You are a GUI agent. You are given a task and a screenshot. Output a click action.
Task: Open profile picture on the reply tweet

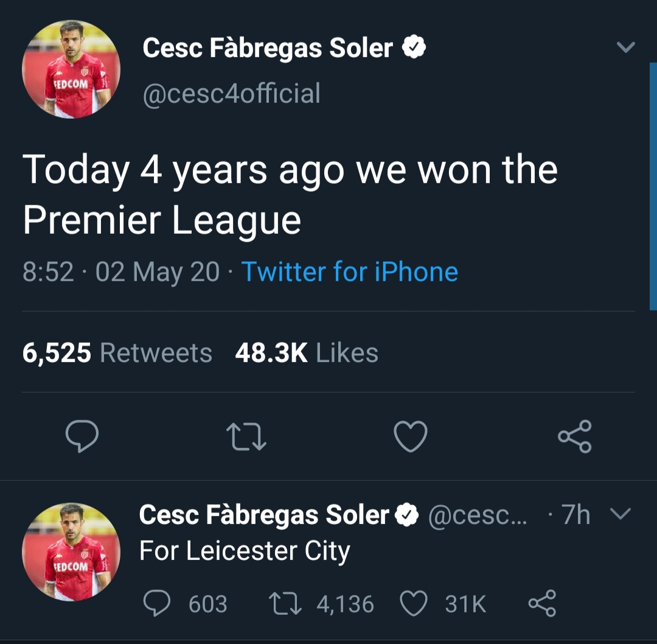[x=71, y=551]
